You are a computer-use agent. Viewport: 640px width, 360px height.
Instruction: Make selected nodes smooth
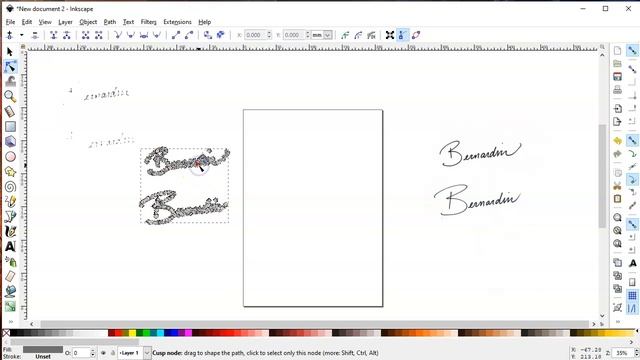131,35
